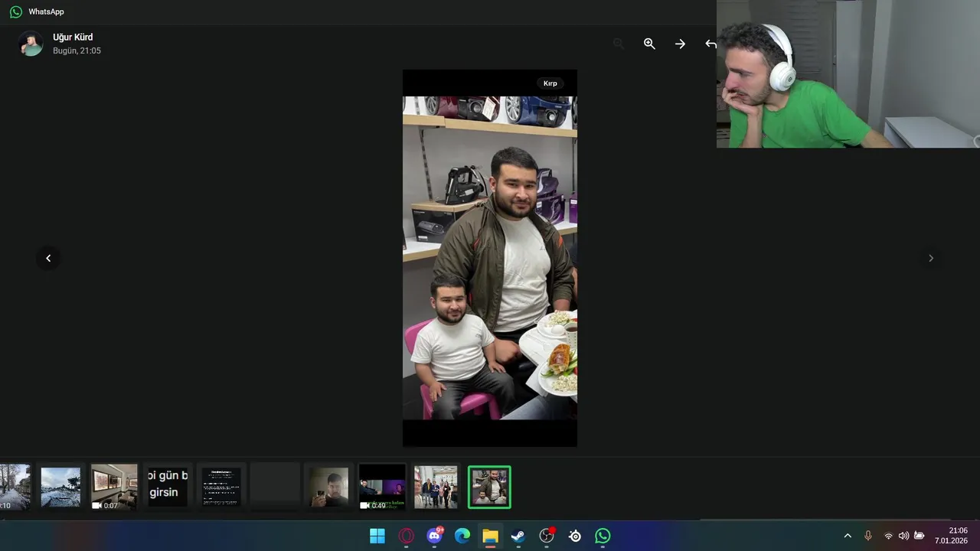Viewport: 980px width, 551px height.
Task: Go to the previous media item
Action: [x=48, y=258]
